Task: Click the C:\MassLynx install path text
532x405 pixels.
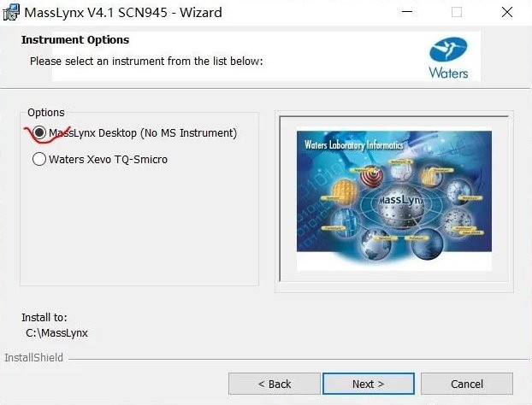Action: pos(56,333)
